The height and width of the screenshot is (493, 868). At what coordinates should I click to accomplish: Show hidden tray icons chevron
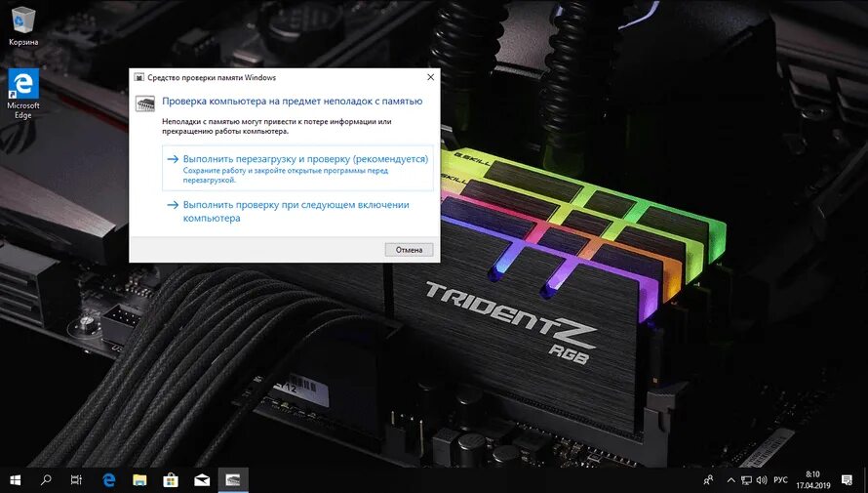coord(730,480)
